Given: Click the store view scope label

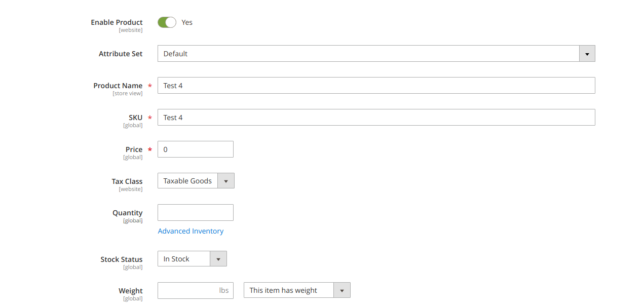Looking at the screenshot, I should pyautogui.click(x=128, y=93).
